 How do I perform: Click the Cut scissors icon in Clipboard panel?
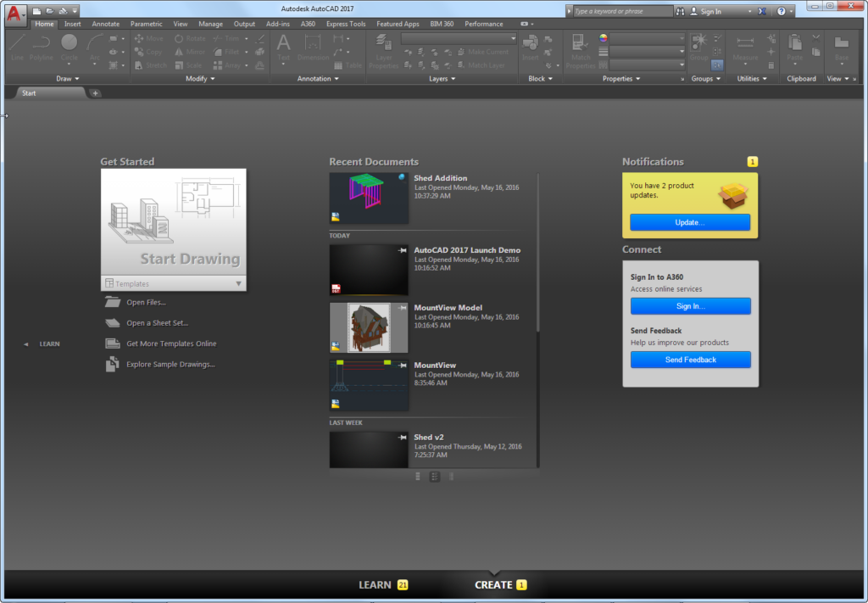tap(816, 38)
